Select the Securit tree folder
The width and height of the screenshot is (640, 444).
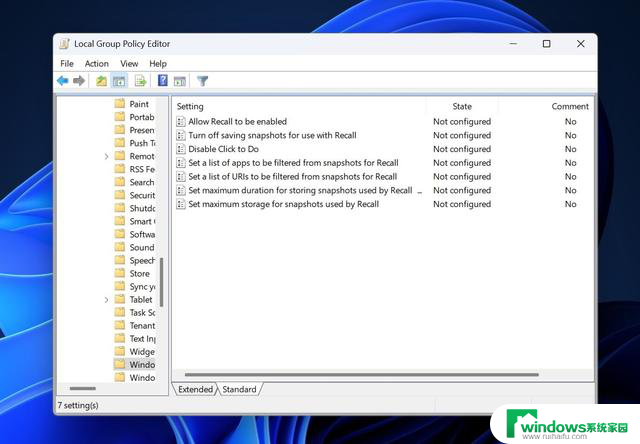[x=142, y=195]
